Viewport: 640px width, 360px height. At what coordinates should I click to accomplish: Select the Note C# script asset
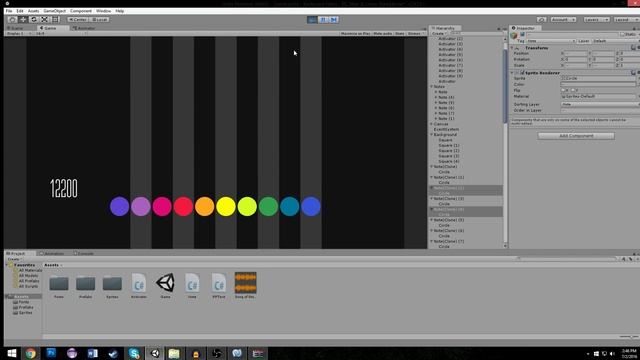coord(192,283)
